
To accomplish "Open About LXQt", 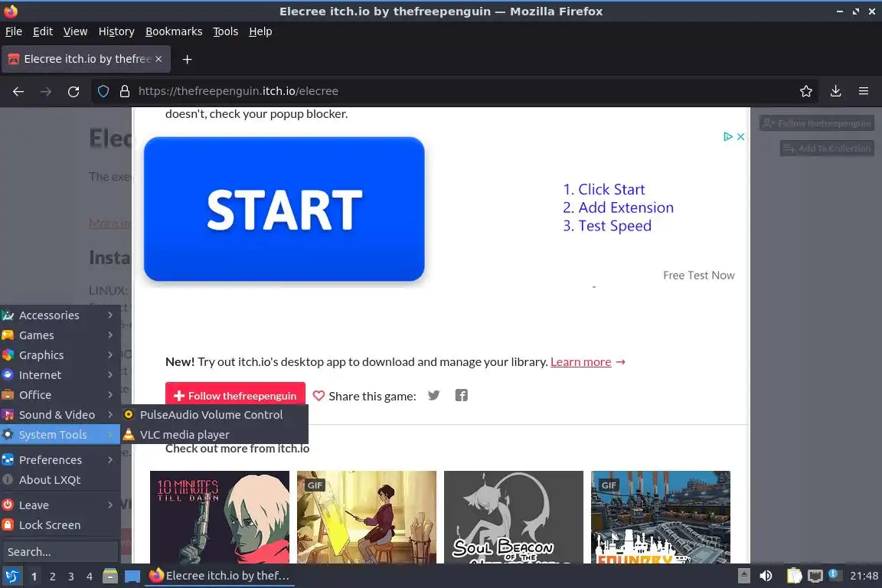I will coord(60,480).
